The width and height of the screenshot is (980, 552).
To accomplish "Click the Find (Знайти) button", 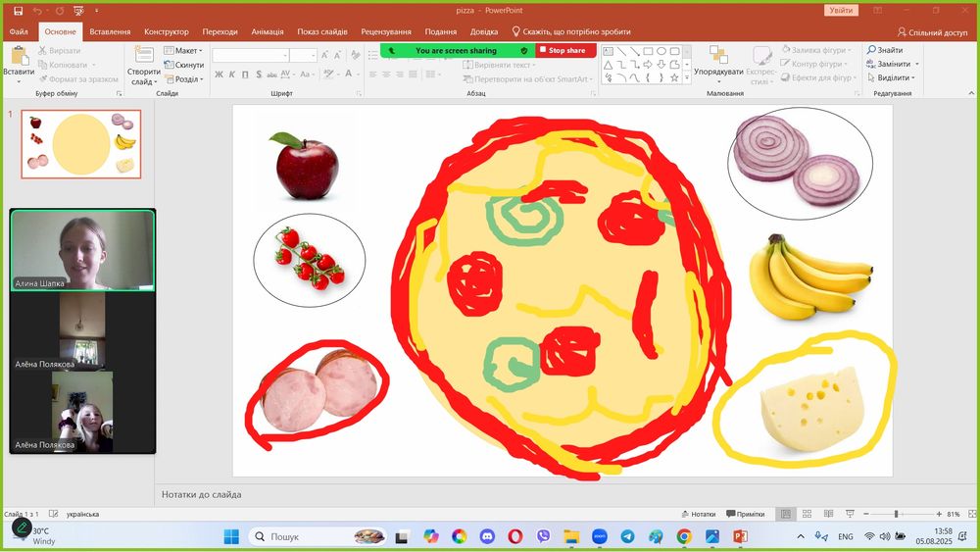I will click(884, 50).
